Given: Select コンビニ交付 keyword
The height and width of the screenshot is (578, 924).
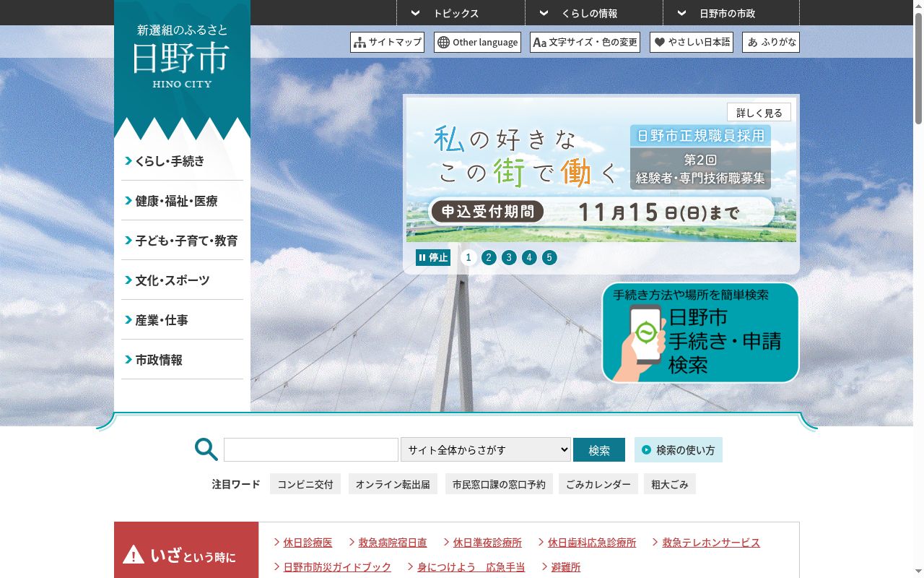Looking at the screenshot, I should pyautogui.click(x=305, y=484).
